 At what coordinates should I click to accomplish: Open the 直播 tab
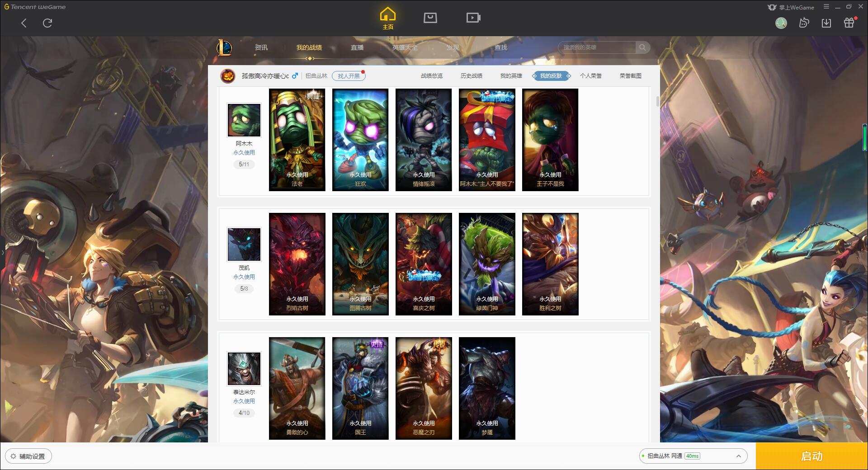click(x=357, y=47)
